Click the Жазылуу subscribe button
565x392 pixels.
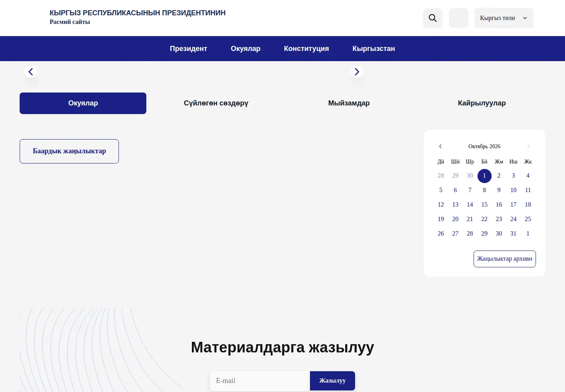click(x=332, y=381)
